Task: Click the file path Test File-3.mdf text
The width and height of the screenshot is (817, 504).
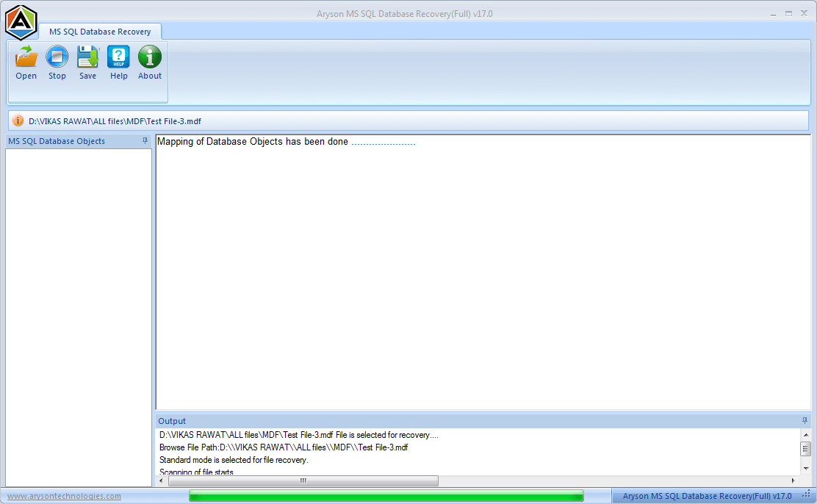Action: point(115,121)
